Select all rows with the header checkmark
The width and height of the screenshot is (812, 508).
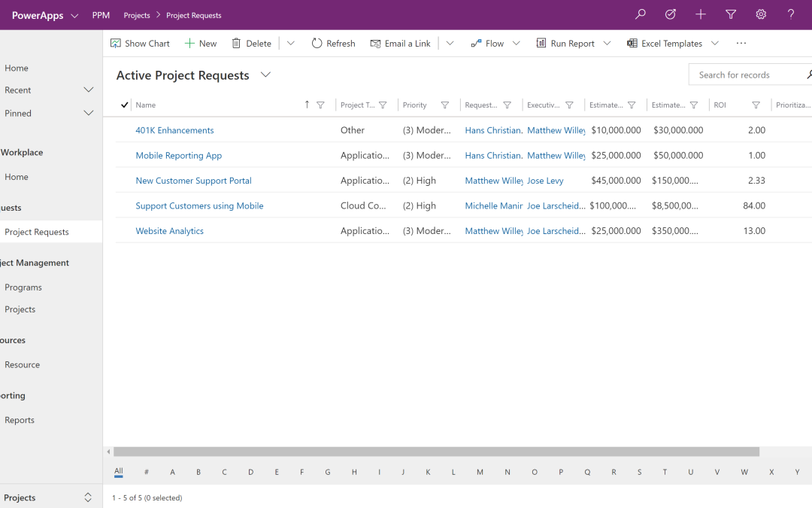pos(124,105)
